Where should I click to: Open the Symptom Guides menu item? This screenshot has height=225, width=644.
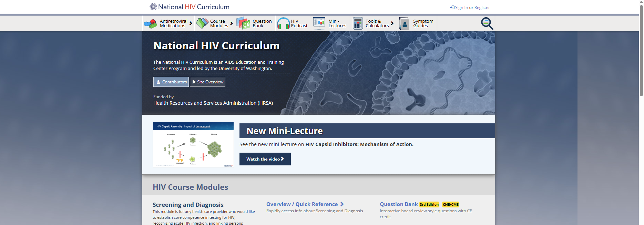pyautogui.click(x=417, y=23)
